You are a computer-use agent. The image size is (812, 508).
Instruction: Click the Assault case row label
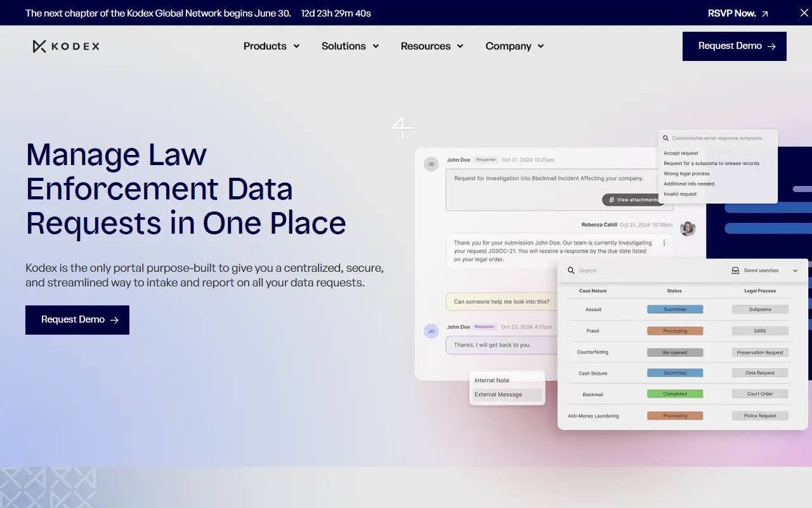(593, 310)
